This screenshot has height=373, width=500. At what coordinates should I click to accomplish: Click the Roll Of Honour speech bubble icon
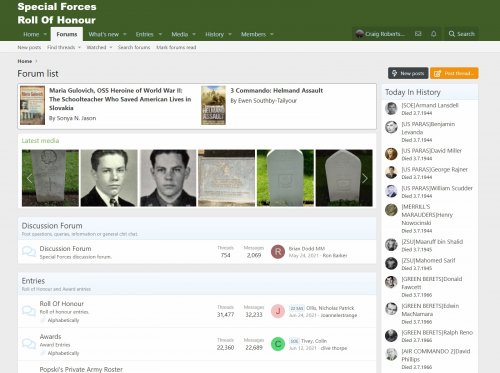coord(29,311)
